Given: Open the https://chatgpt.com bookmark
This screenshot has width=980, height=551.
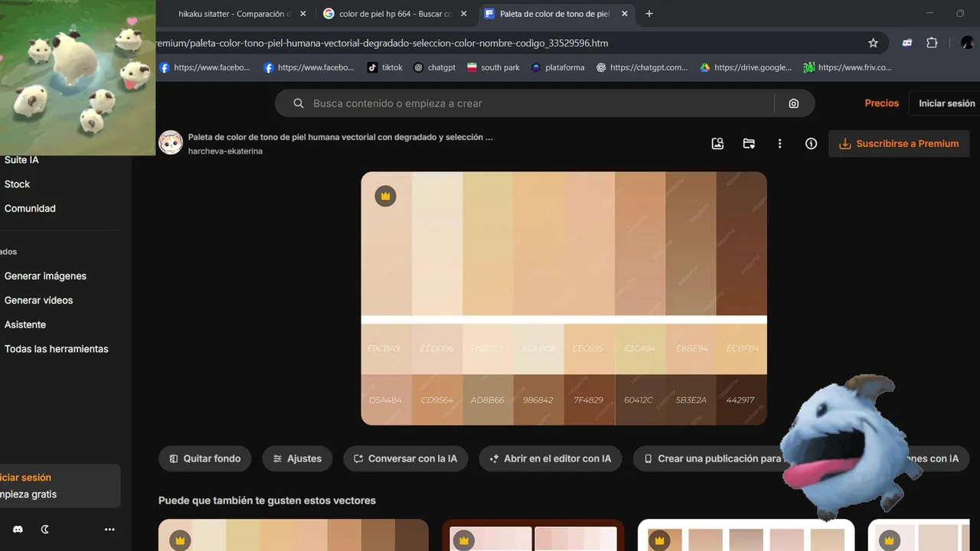Looking at the screenshot, I should coord(642,67).
